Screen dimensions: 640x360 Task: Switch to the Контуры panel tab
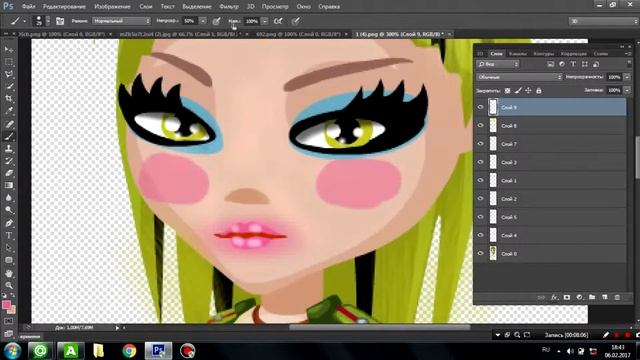click(x=544, y=53)
